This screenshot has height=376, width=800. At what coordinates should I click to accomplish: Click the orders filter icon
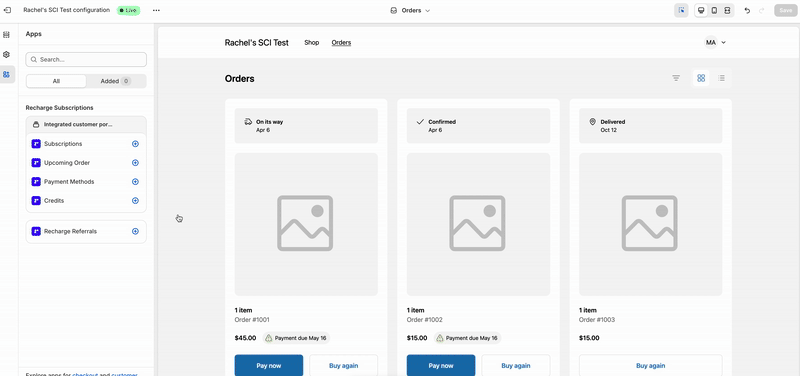pos(676,78)
